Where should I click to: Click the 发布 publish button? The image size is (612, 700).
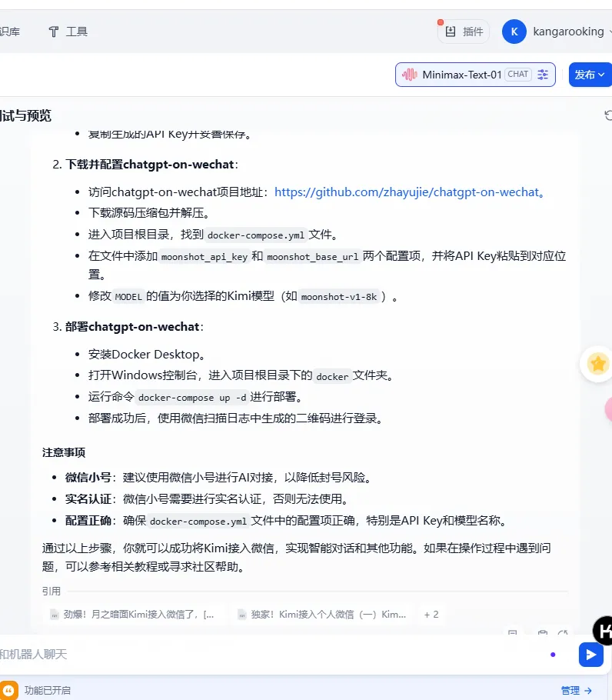(590, 75)
